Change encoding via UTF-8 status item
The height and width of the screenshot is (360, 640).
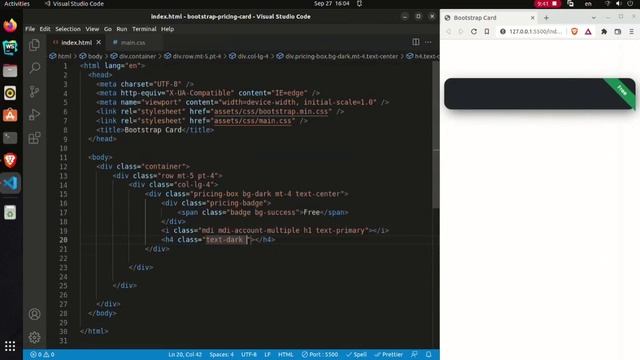pos(249,354)
